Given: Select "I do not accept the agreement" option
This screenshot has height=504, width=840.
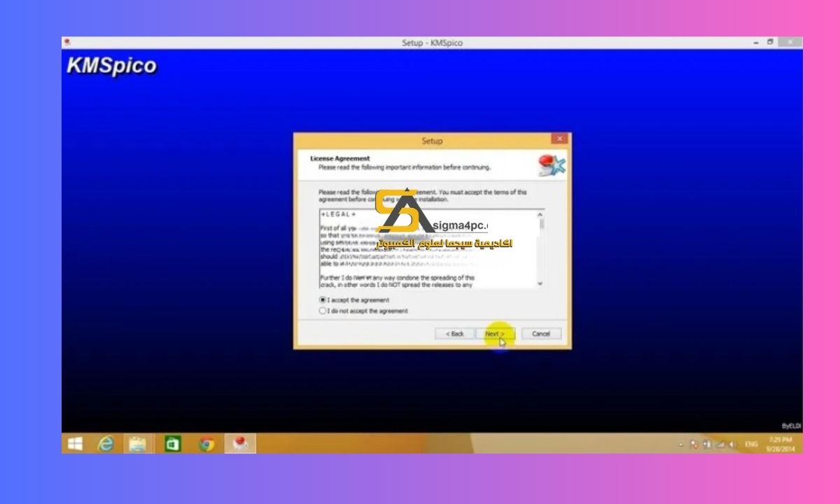Looking at the screenshot, I should [323, 311].
